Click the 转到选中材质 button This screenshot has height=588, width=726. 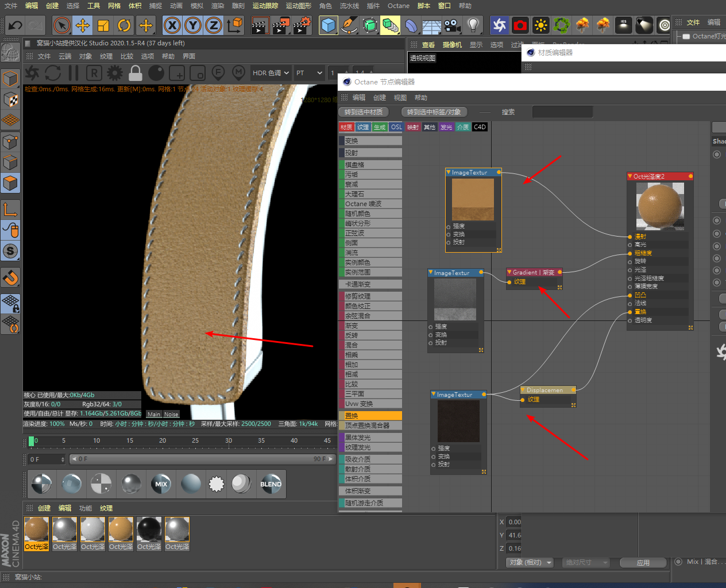point(364,112)
